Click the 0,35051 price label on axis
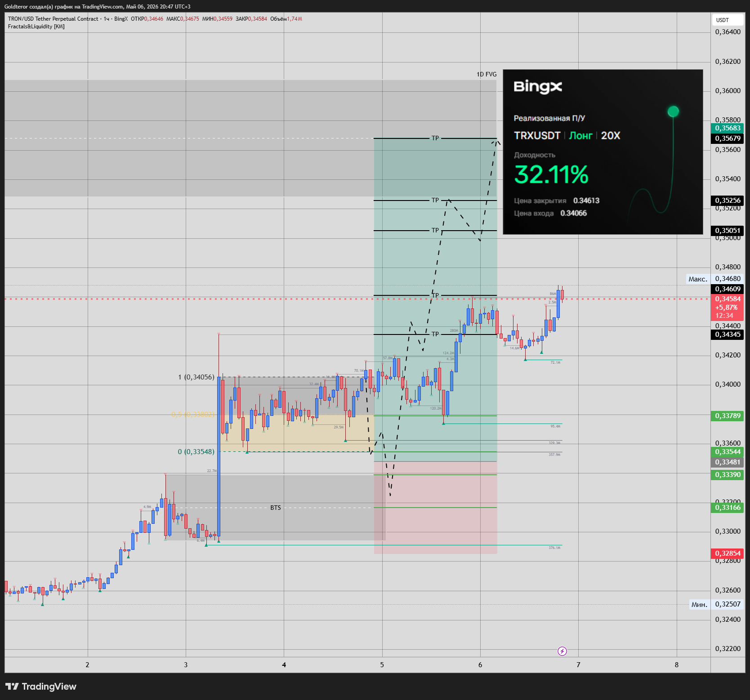 click(728, 231)
